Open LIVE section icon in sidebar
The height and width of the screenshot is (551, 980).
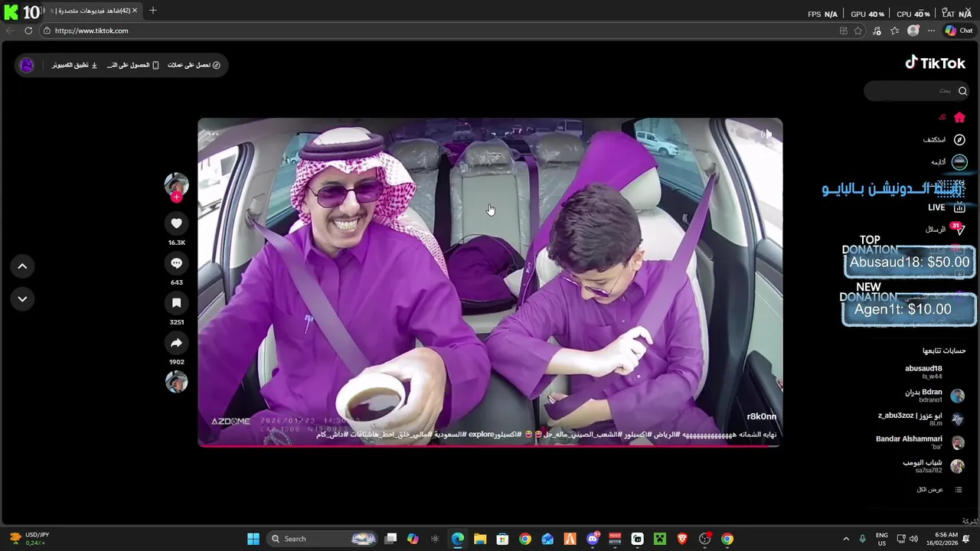(x=959, y=207)
